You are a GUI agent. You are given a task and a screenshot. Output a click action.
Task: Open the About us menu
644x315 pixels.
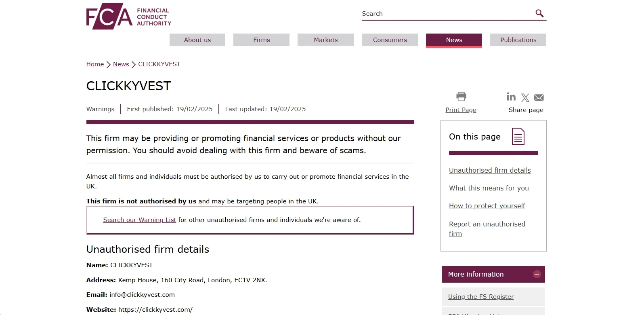[197, 40]
